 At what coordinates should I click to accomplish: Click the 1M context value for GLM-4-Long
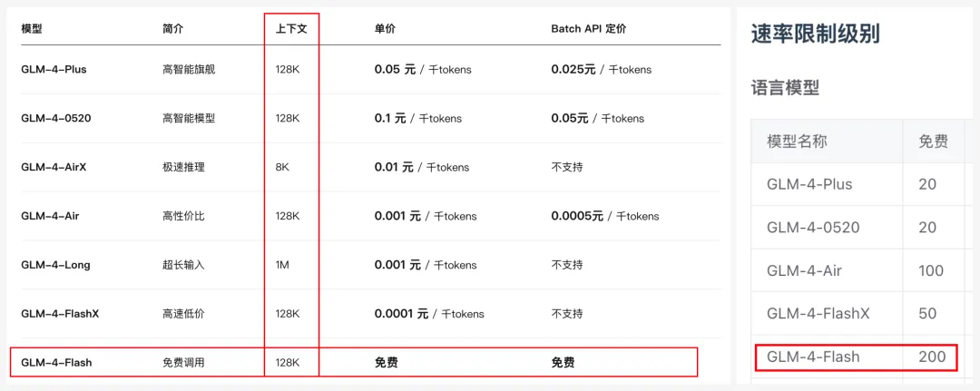pos(284,265)
